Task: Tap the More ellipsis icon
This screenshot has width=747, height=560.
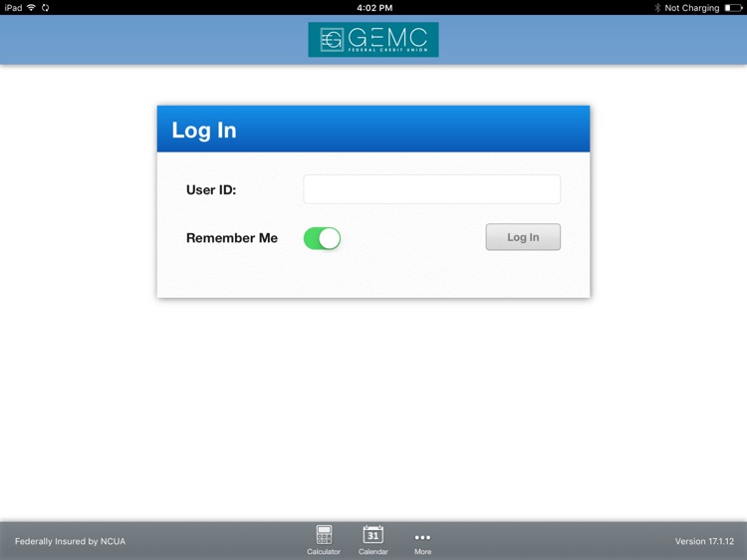Action: [422, 538]
